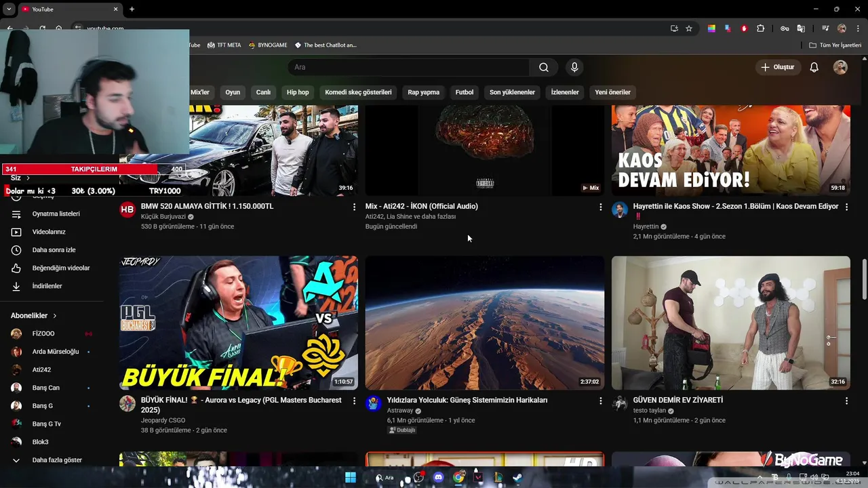
Task: Open options menu for Ati242 İKON mix
Action: pos(600,207)
